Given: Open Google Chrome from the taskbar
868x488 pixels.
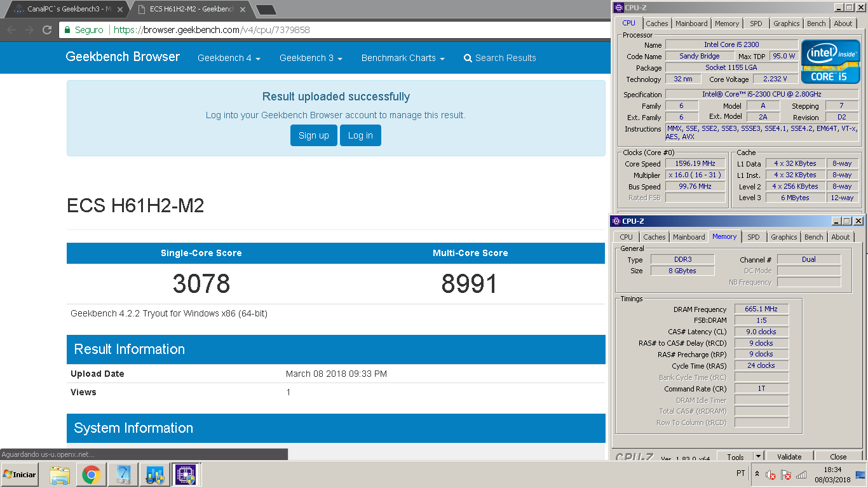Looking at the screenshot, I should [x=91, y=475].
